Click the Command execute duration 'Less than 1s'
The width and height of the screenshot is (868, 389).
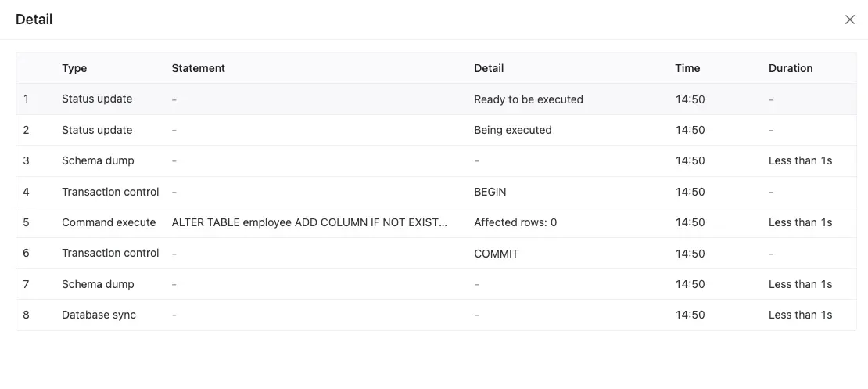(800, 222)
